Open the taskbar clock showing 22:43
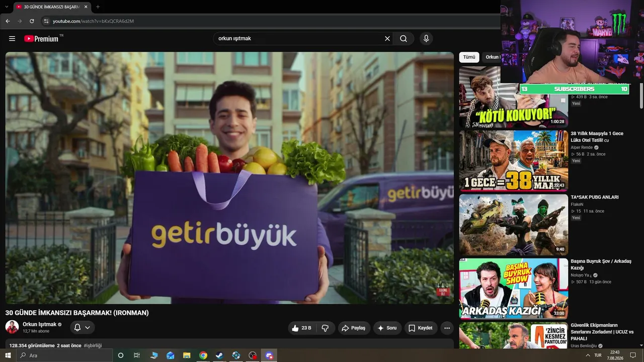644x362 pixels. tap(615, 355)
